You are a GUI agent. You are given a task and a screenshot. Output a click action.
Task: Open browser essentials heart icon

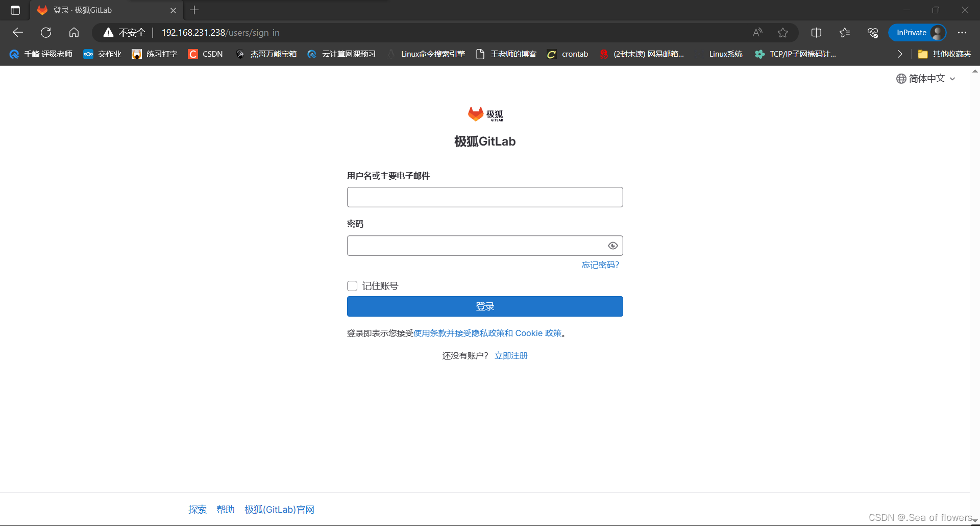pos(873,33)
